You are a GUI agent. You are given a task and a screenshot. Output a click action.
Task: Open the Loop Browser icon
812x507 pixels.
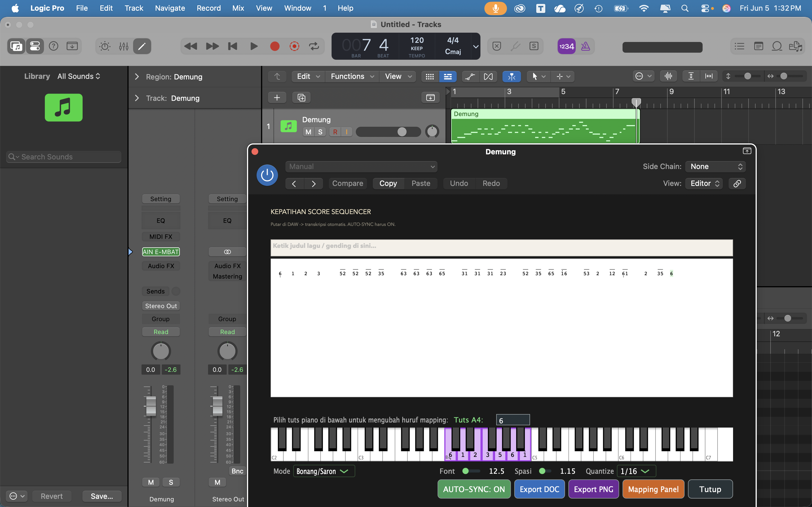click(777, 46)
